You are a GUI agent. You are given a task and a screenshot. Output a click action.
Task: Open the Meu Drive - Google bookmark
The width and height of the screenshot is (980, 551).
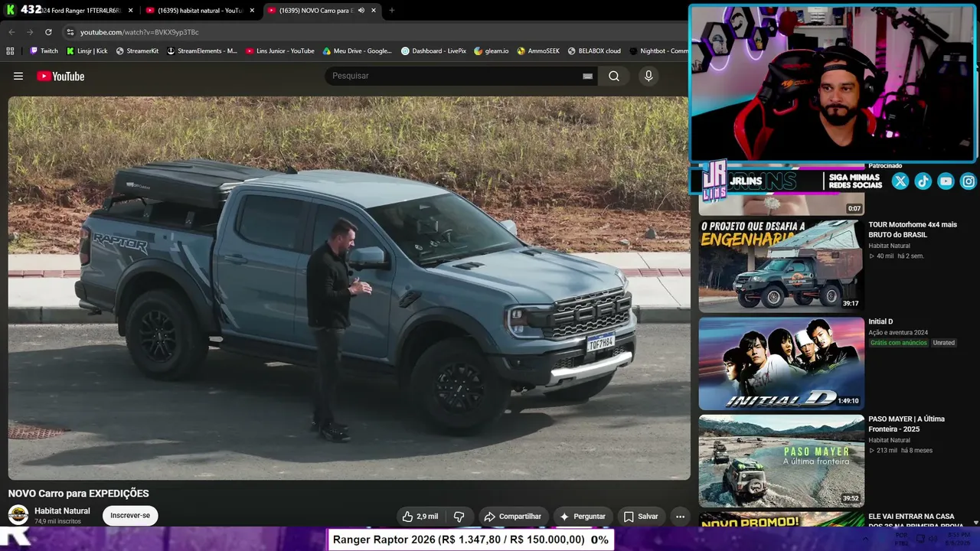(358, 51)
